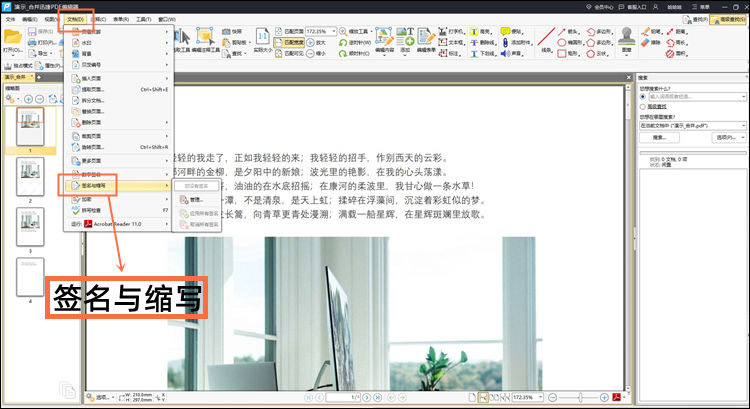Select the Rectangle shape tool
Viewport: 750px width, 409px height.
(569, 54)
